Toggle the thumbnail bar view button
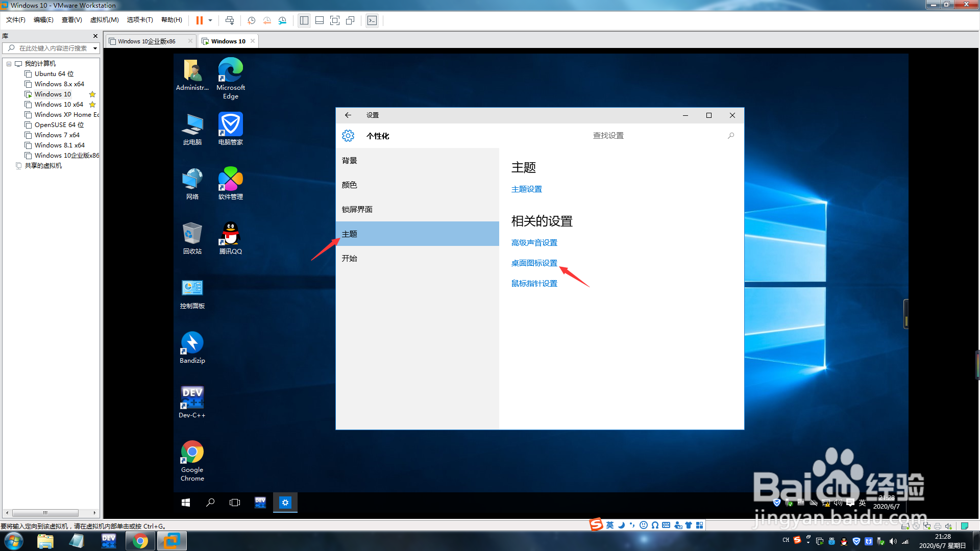The image size is (980, 551). (320, 20)
